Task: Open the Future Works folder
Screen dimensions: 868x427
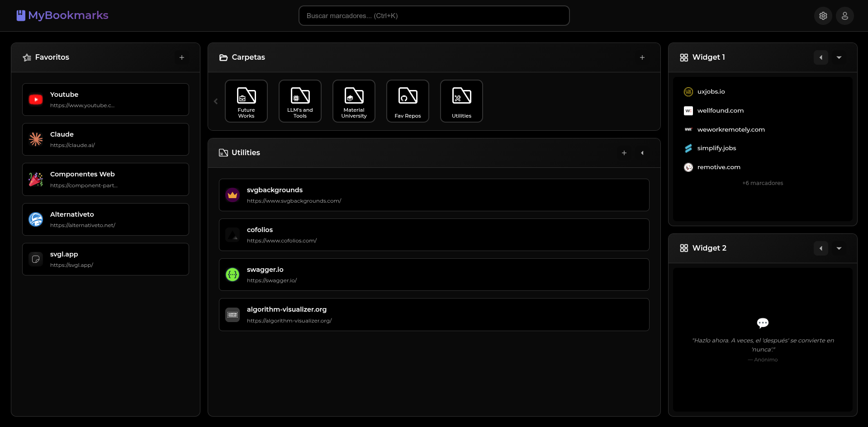Action: (246, 101)
